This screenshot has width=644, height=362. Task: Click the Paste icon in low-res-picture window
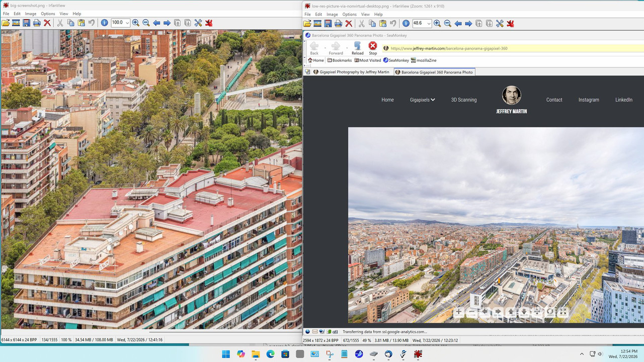382,23
